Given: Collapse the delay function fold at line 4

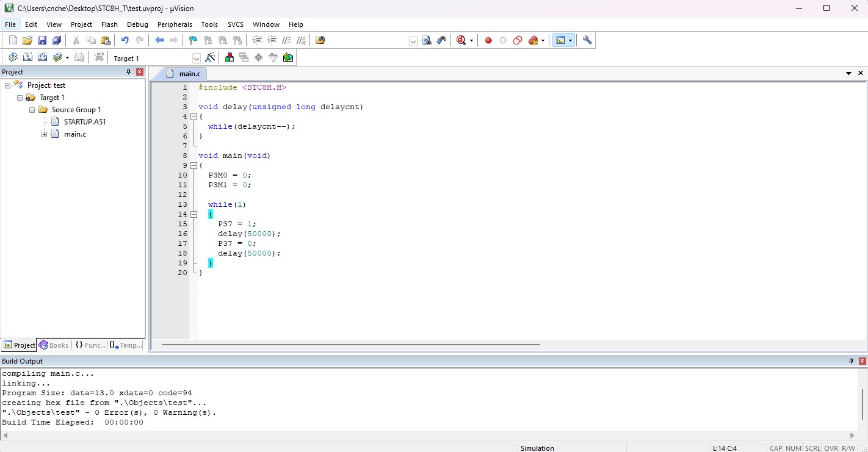Looking at the screenshot, I should point(193,117).
